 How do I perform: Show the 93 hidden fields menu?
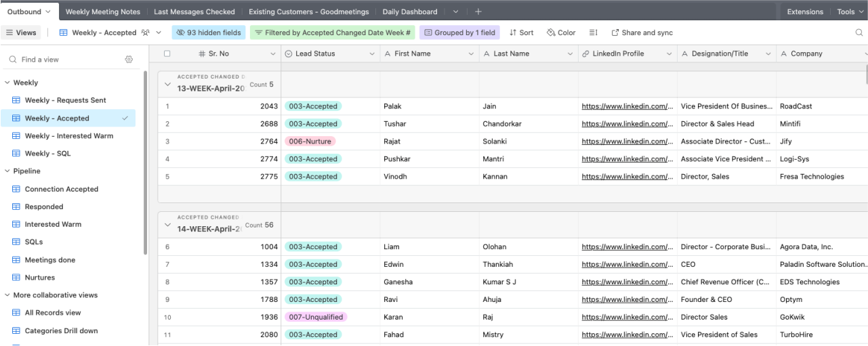208,33
